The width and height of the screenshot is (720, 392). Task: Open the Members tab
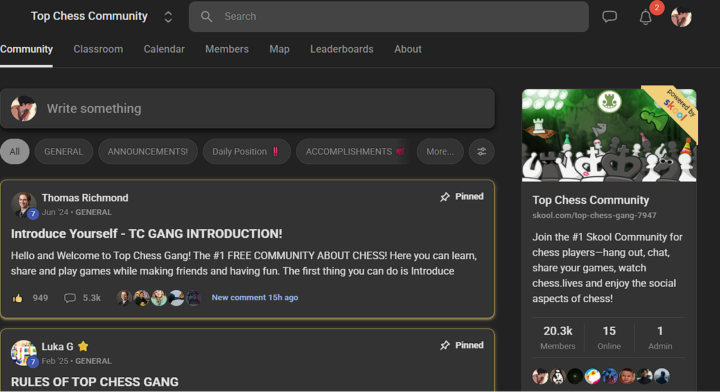click(227, 49)
